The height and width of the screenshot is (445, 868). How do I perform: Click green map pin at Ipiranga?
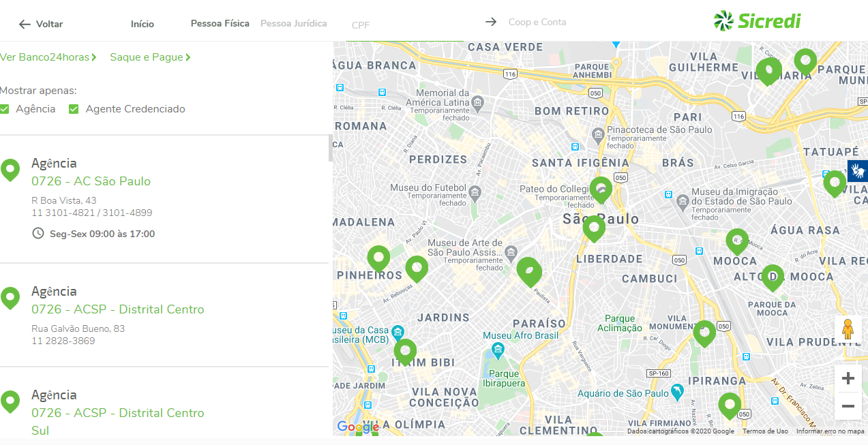pos(730,405)
